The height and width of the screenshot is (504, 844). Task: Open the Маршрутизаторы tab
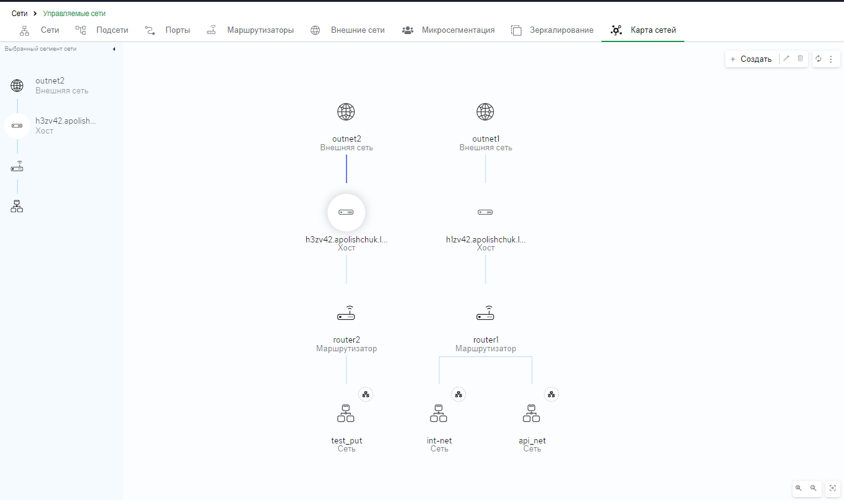tap(250, 30)
